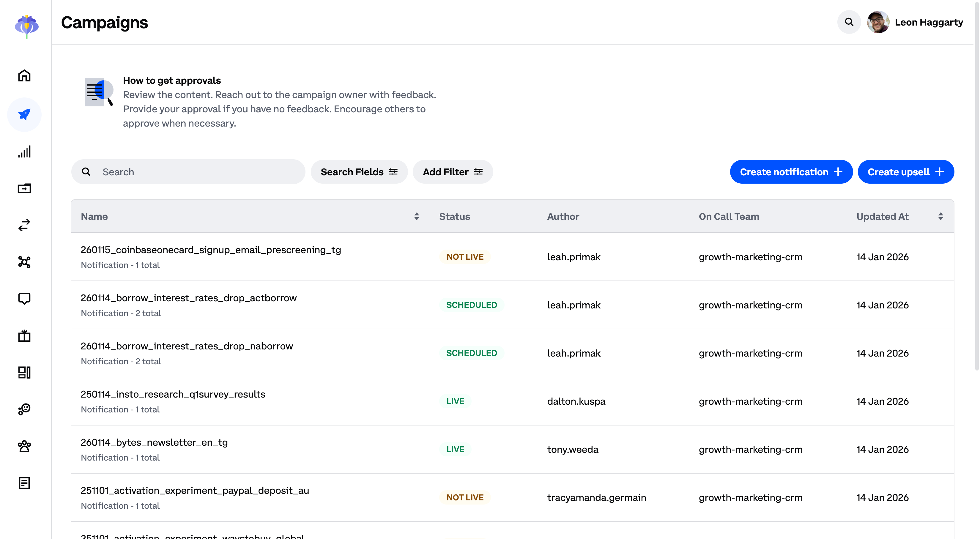
Task: Click the iris flower app logo
Action: (26, 26)
